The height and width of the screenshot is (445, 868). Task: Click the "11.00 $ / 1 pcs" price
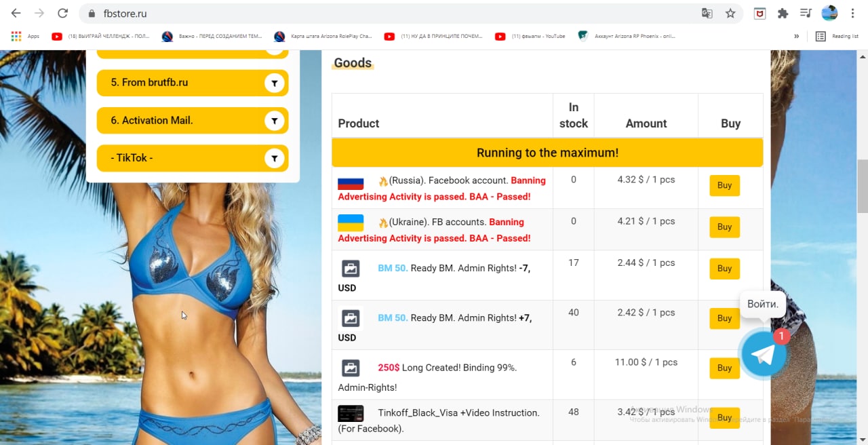coord(646,362)
